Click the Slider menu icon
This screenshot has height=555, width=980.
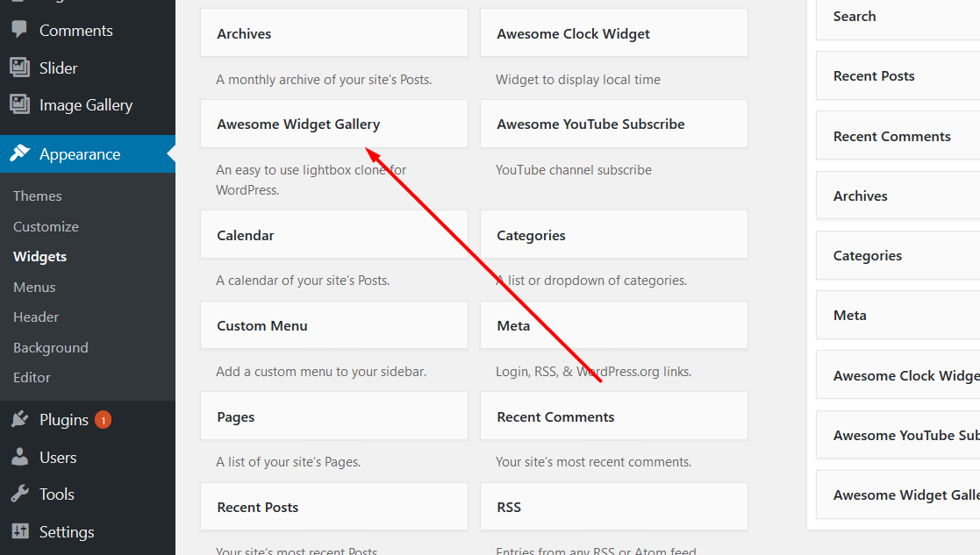19,68
